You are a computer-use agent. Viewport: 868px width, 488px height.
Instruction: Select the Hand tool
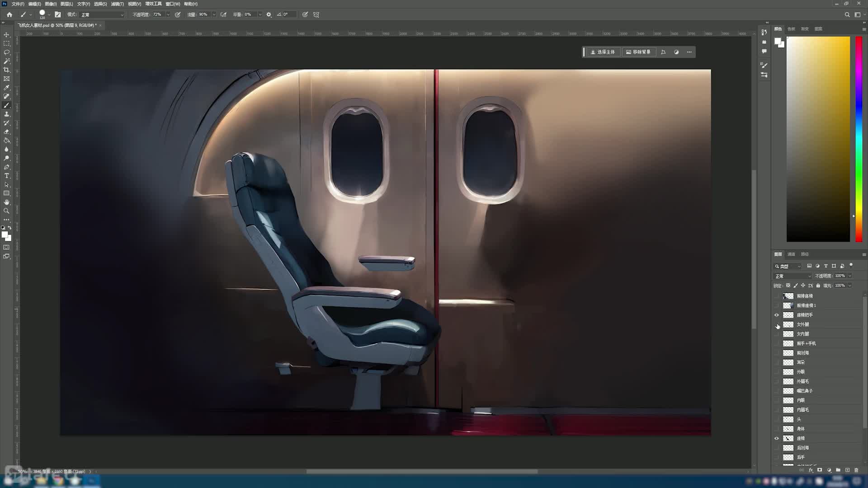pyautogui.click(x=6, y=202)
